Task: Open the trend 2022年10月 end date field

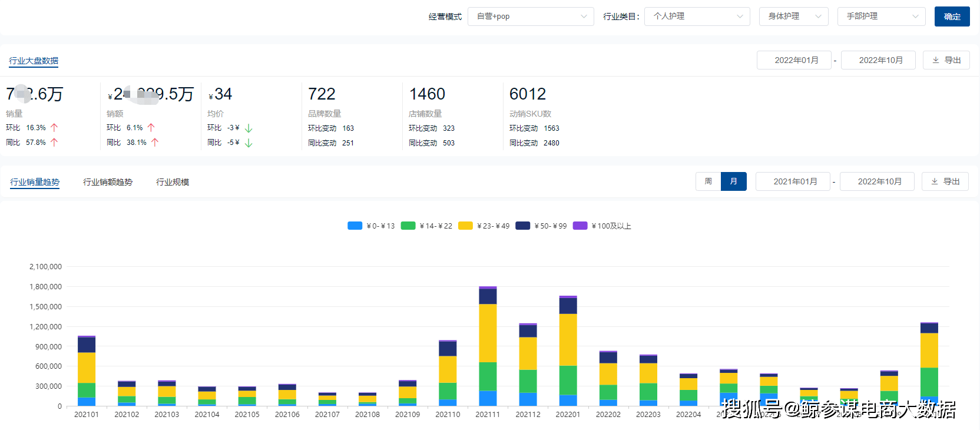Action: (x=877, y=181)
